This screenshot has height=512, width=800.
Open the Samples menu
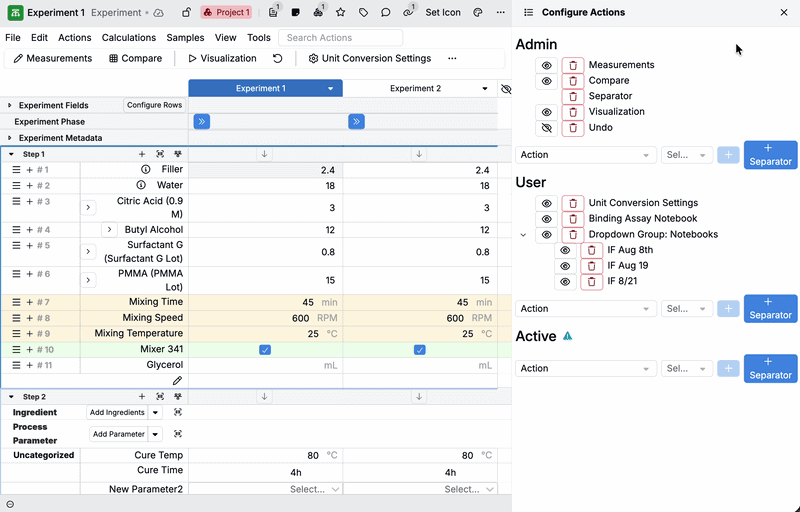point(185,38)
